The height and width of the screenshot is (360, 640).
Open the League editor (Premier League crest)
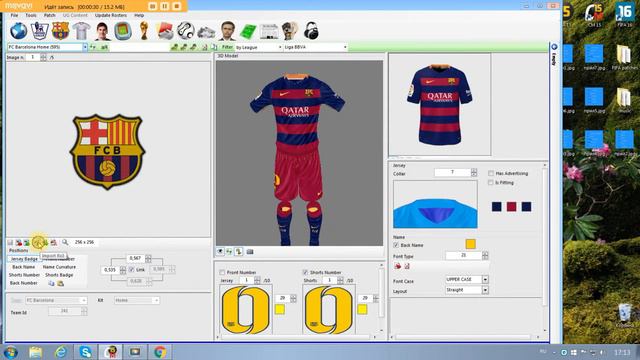[40, 31]
